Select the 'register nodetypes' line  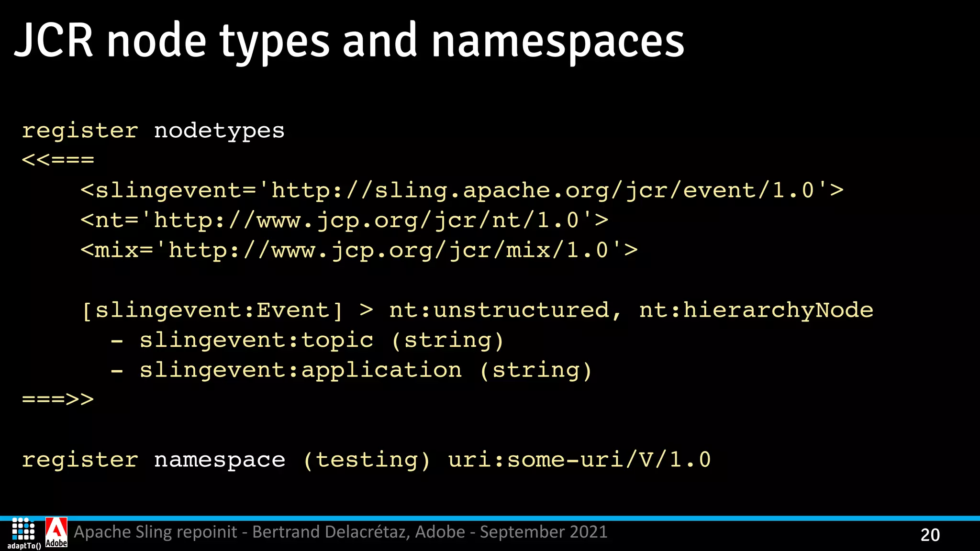[x=153, y=131]
